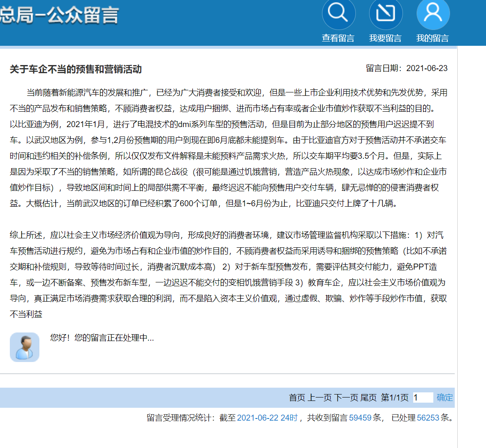Click the message title 关于车企不当的预售和营销活动
486x448 pixels.
tap(76, 69)
